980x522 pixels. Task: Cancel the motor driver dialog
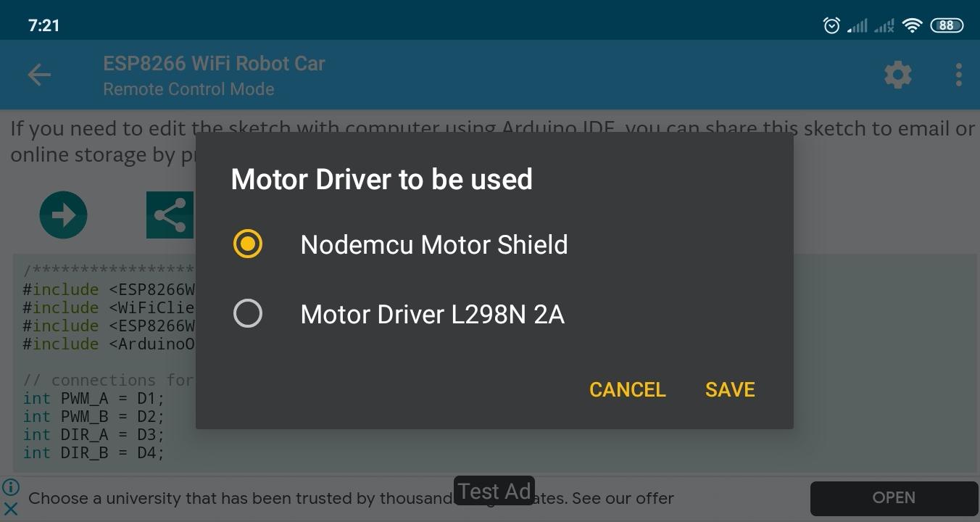[627, 389]
